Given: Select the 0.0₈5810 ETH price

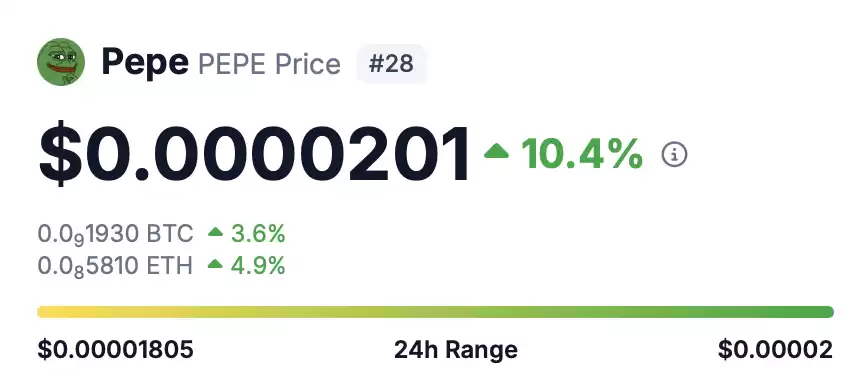Looking at the screenshot, I should (x=115, y=266).
